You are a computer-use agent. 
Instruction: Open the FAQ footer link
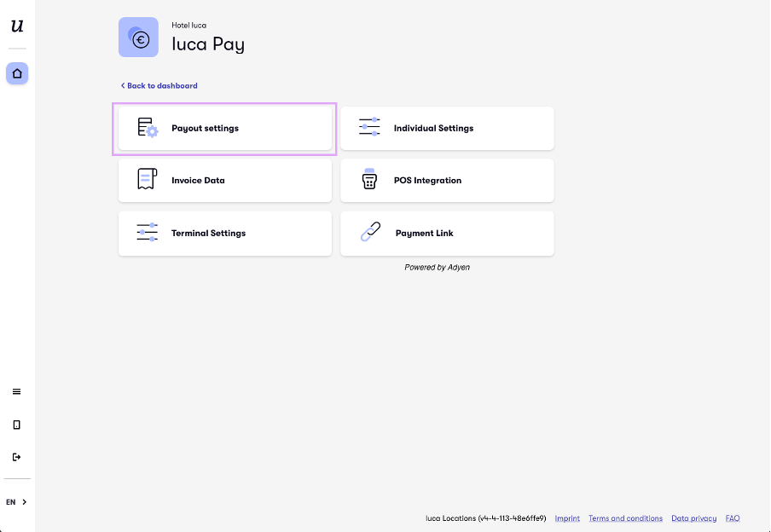[733, 518]
